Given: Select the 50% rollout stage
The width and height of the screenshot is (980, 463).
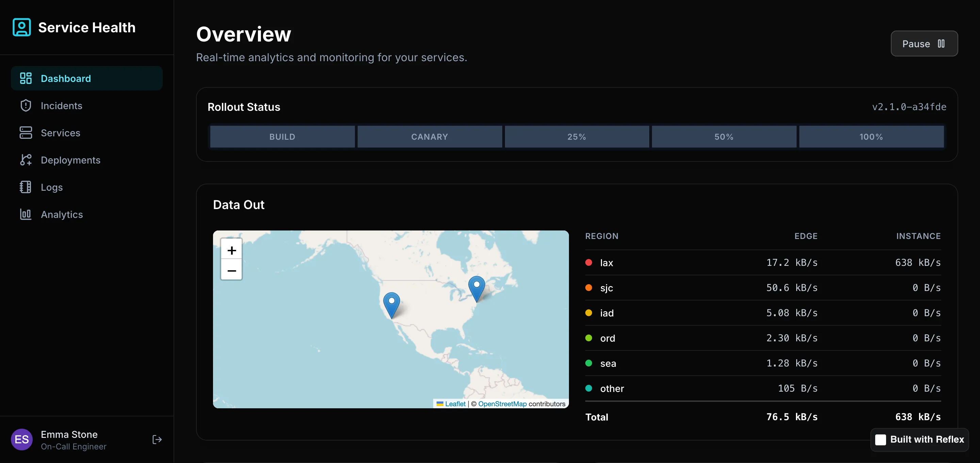Looking at the screenshot, I should click(x=723, y=137).
